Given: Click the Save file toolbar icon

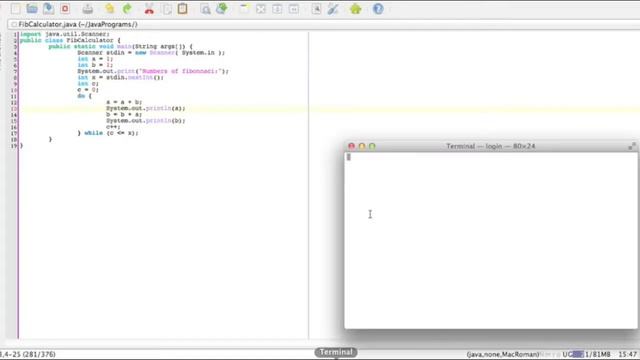Looking at the screenshot, I should (x=48, y=9).
